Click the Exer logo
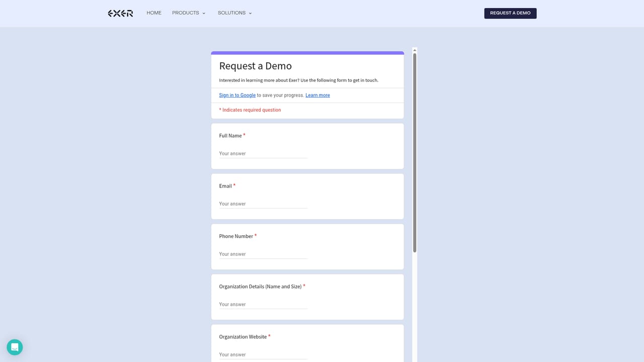Image resolution: width=644 pixels, height=362 pixels. tap(120, 13)
